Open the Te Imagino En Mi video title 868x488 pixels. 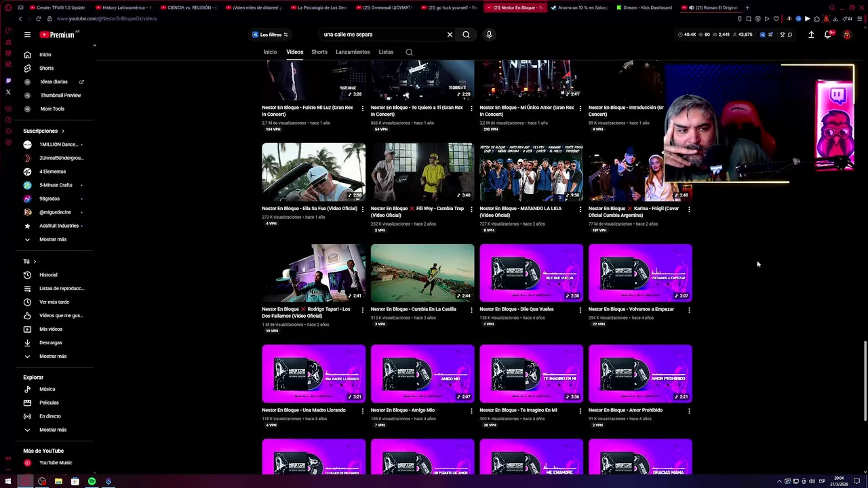[x=518, y=410]
